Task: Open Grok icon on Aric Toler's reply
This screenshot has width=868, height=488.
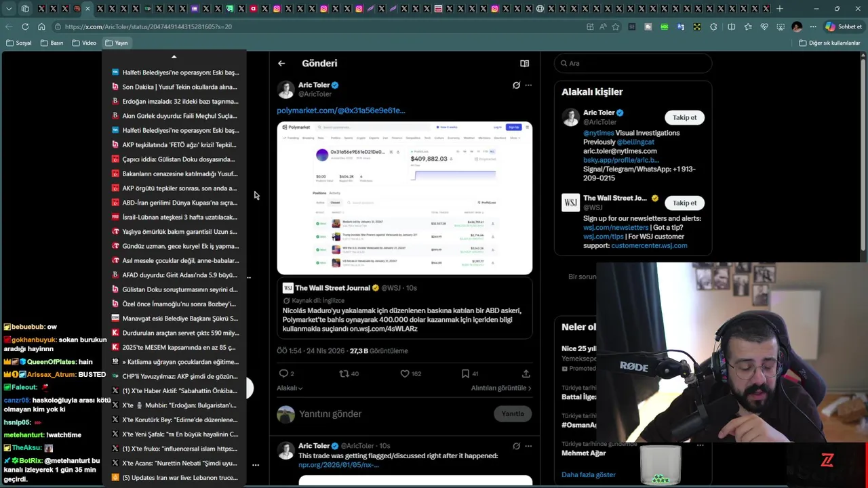Action: tap(516, 446)
